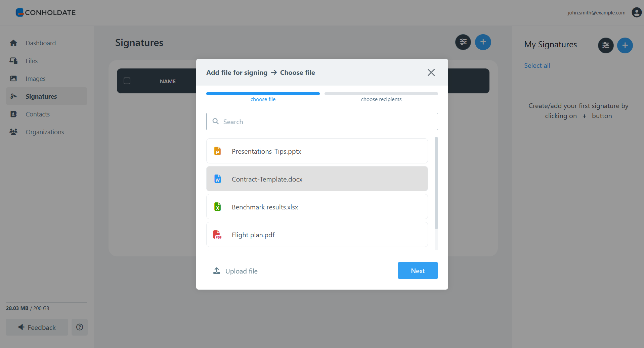Open the Images section

35,79
